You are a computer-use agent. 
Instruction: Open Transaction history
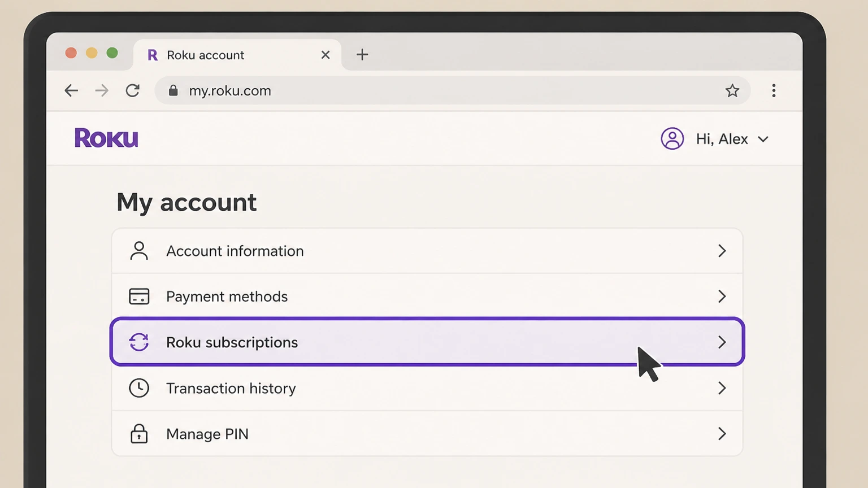coord(427,388)
